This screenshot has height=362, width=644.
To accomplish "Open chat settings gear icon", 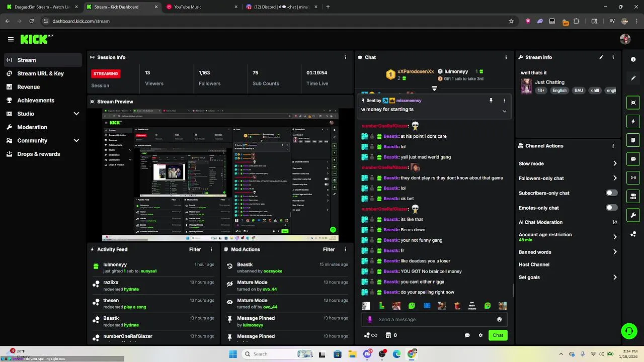I will 480,335.
